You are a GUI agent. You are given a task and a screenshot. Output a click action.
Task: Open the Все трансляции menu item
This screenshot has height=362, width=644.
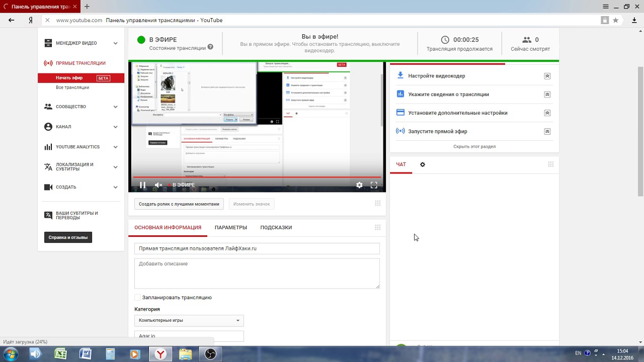72,87
